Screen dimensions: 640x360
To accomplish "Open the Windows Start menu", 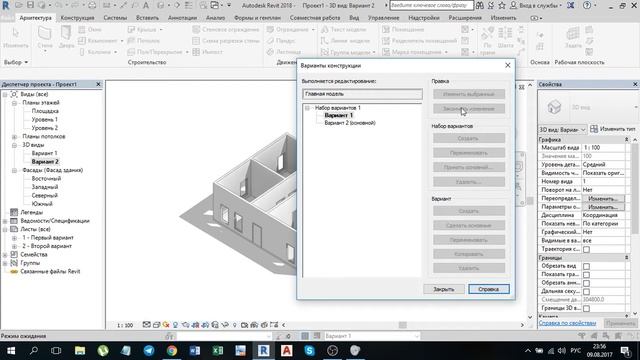I will coord(11,351).
